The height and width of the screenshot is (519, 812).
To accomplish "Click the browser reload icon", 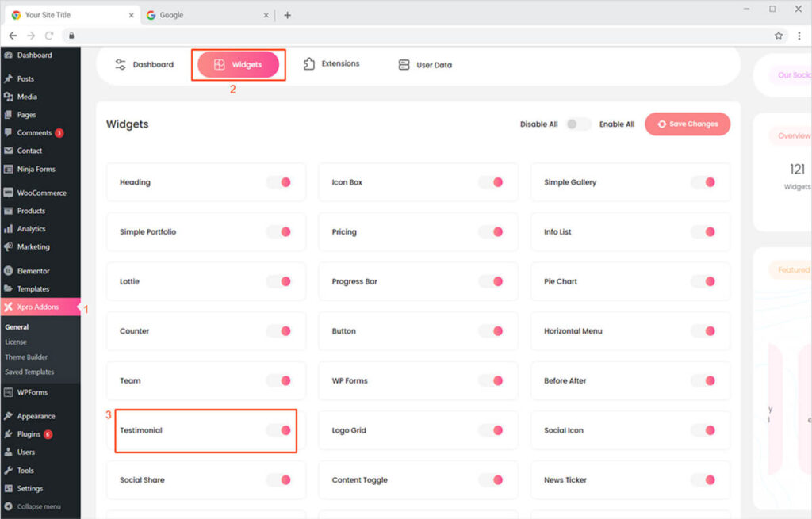I will pos(49,36).
